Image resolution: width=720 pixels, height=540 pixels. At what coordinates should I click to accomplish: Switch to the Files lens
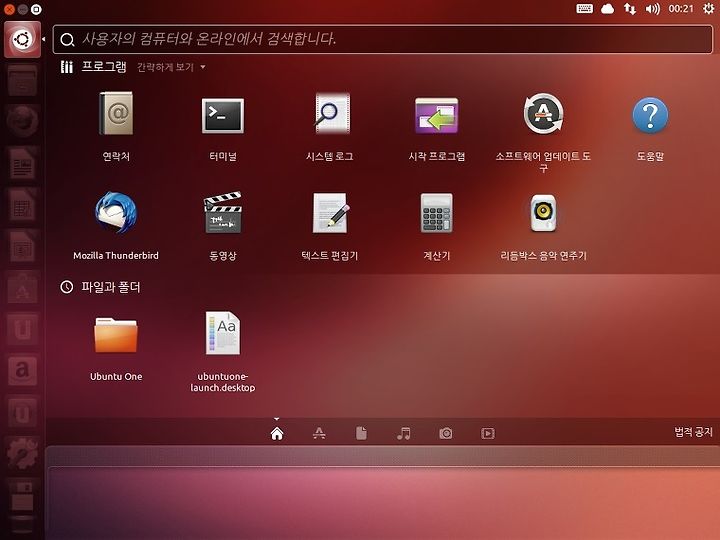pyautogui.click(x=361, y=433)
